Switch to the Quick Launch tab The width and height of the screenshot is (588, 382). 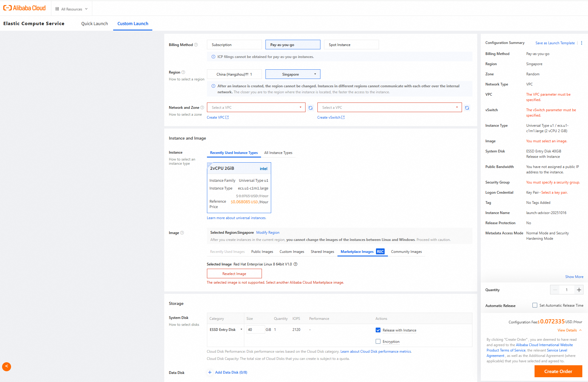(x=94, y=24)
